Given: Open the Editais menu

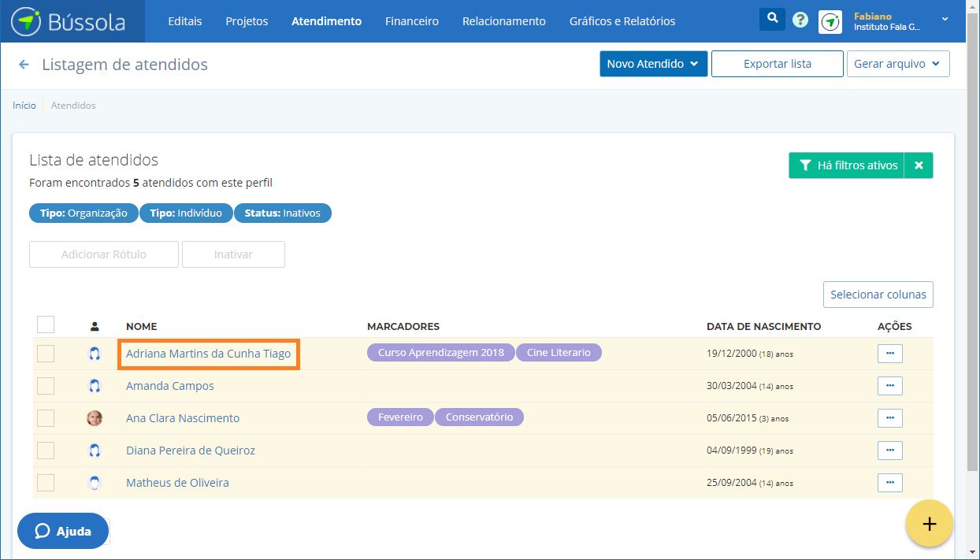Looking at the screenshot, I should click(x=185, y=21).
